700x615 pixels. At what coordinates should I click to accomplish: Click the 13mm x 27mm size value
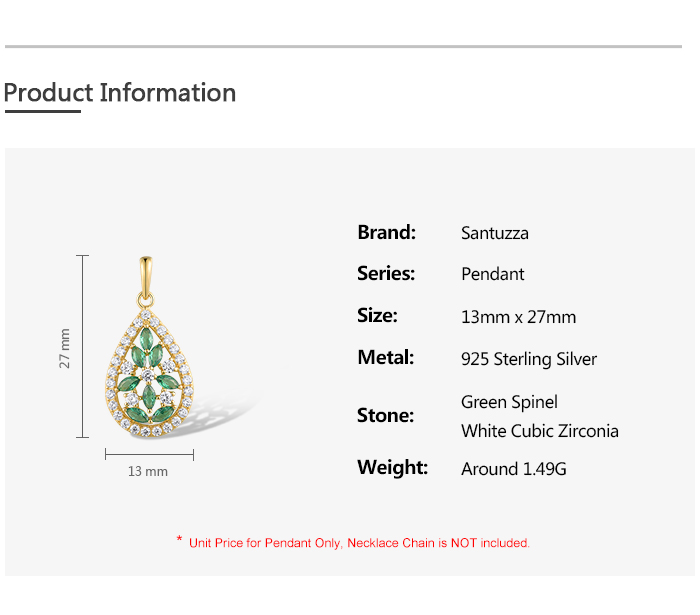tap(518, 317)
